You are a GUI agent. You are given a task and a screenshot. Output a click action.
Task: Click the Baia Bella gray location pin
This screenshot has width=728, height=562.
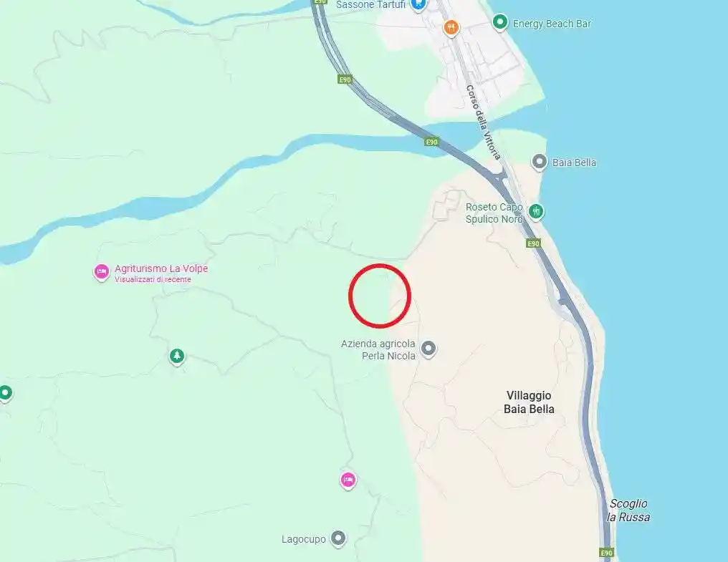point(539,162)
